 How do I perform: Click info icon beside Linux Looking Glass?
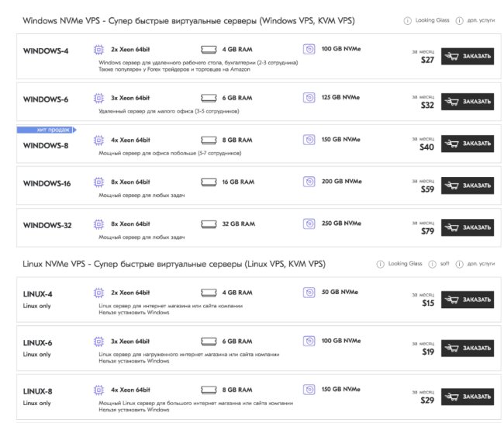pos(380,265)
